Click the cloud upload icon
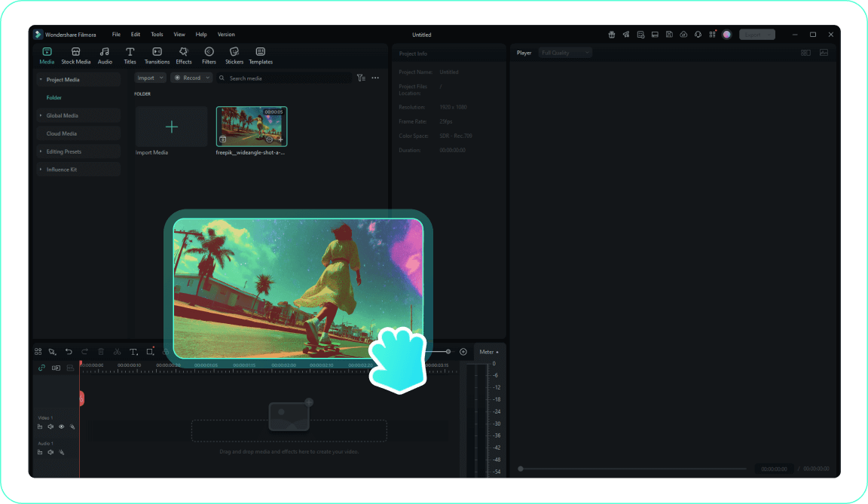Screen dimensions: 868x504 point(683,35)
